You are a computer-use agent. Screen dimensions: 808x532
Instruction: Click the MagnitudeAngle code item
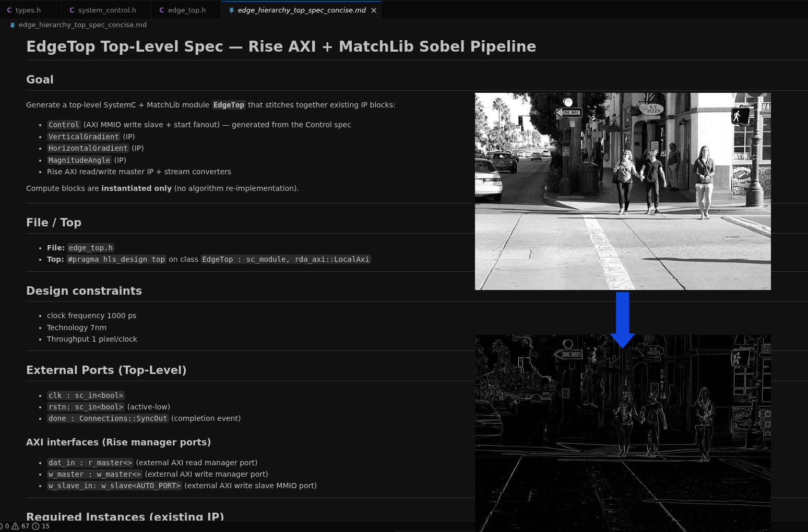(x=79, y=160)
